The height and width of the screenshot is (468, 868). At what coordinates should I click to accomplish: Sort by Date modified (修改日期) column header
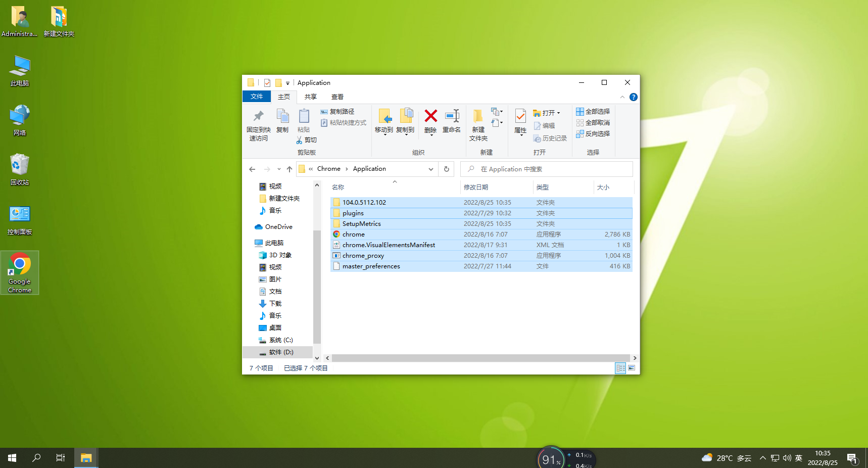coord(497,188)
